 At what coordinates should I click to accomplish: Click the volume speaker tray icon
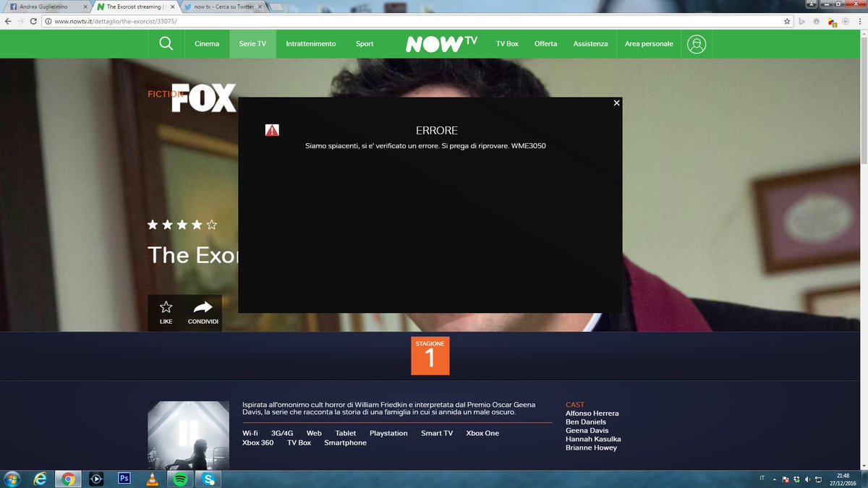(x=807, y=479)
